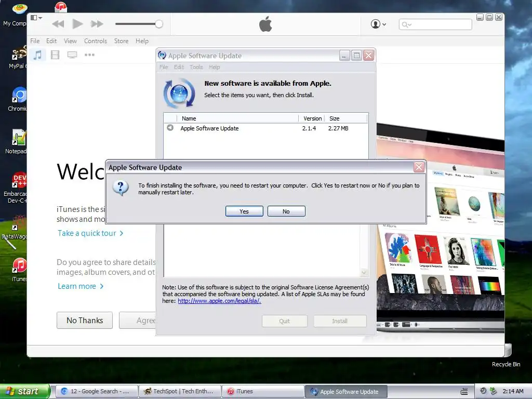Click No to restart later
532x399 pixels.
click(x=286, y=211)
